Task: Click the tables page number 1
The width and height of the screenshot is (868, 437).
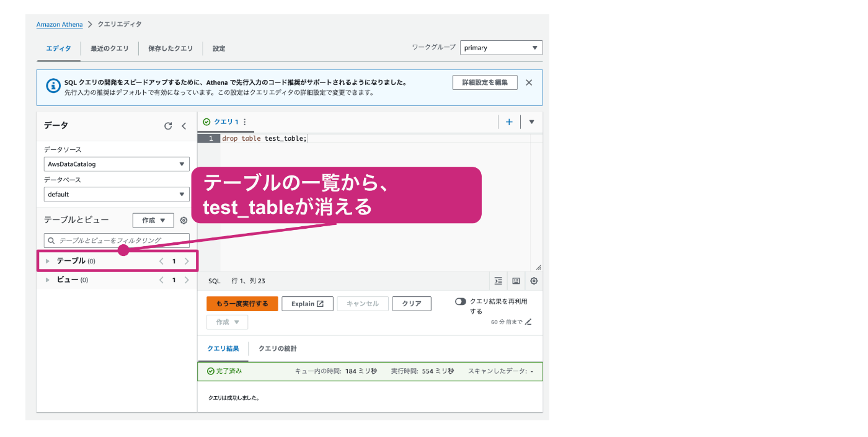Action: tap(174, 261)
